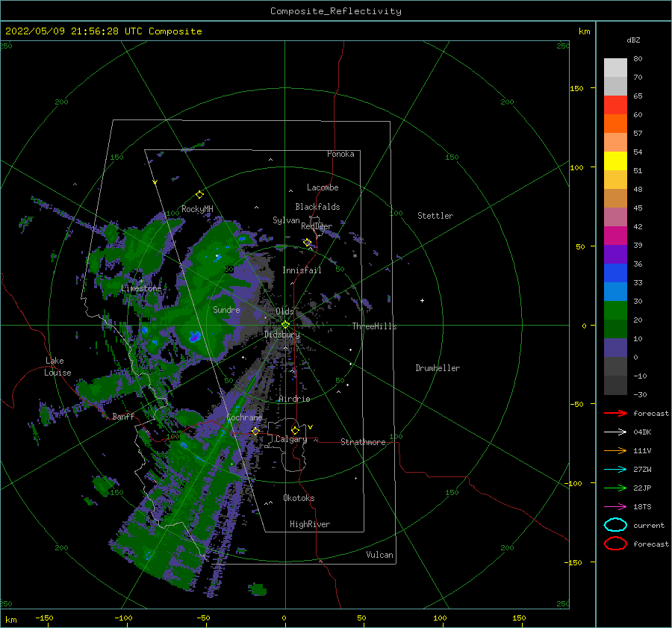Click the yellow diamond marker below Cochrane

(255, 431)
